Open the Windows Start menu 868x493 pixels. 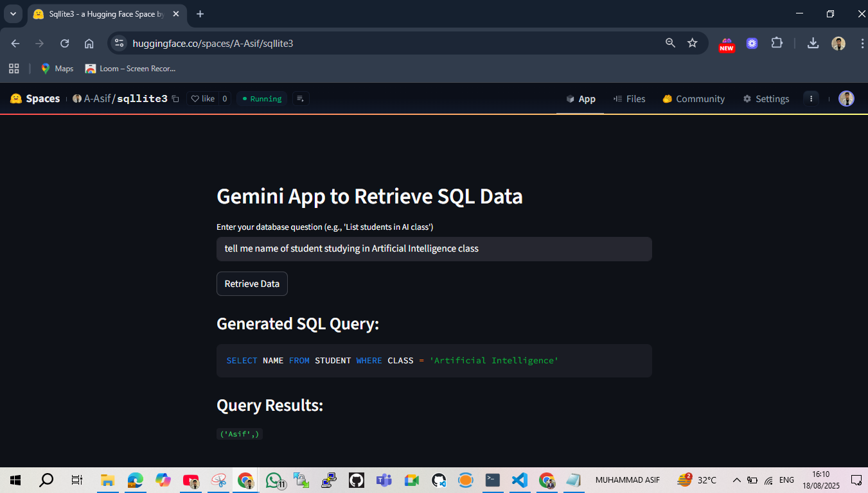tap(15, 480)
